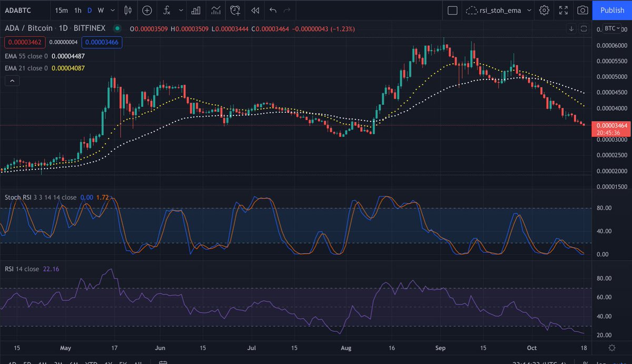Enter fullscreen mode via the expand icon
Viewport: 632px width, 364px height.
[562, 10]
